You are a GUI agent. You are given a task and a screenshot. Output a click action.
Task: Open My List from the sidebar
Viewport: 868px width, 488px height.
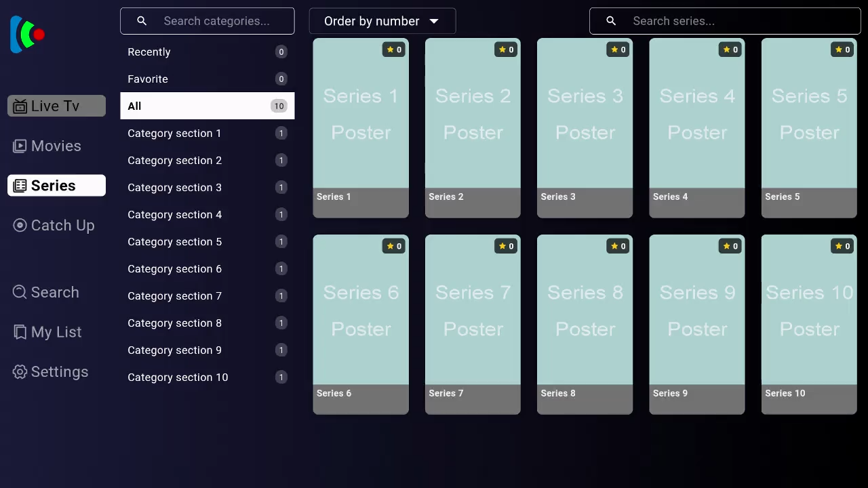[56, 332]
